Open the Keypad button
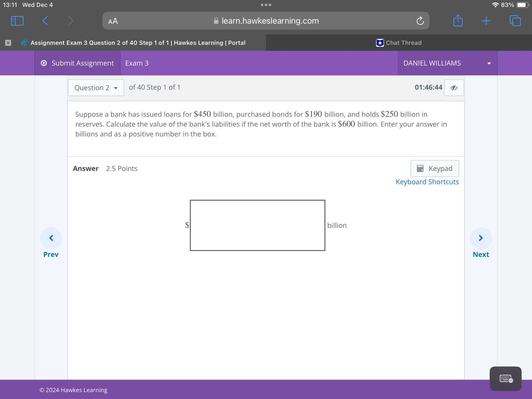This screenshot has width=532, height=399. point(434,168)
